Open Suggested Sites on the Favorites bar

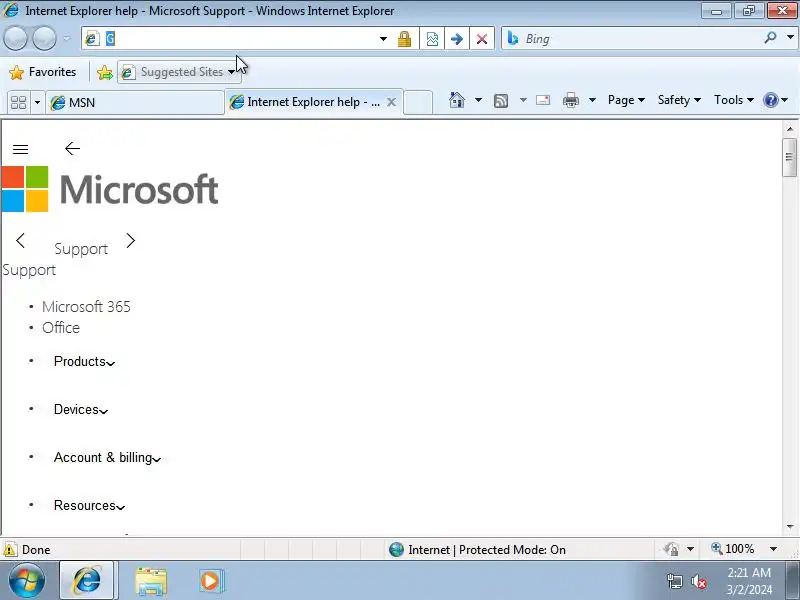point(179,72)
